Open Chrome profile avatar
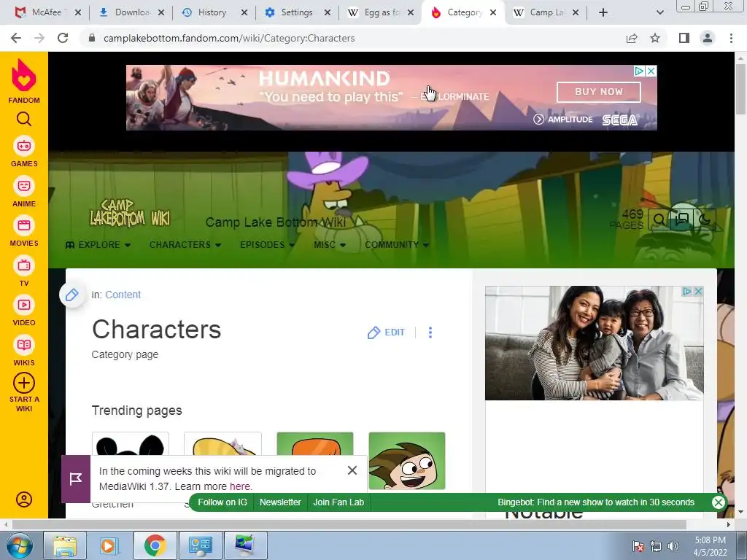The width and height of the screenshot is (747, 560). 708,38
